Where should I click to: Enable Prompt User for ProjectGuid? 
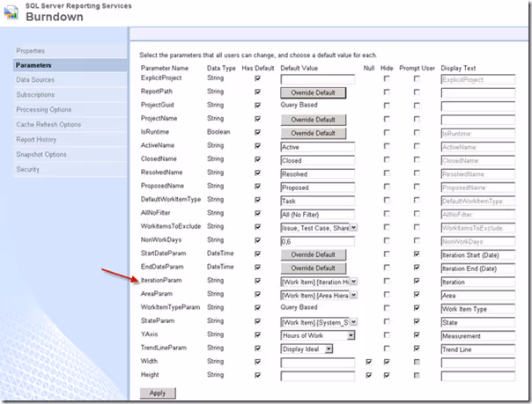coord(417,106)
